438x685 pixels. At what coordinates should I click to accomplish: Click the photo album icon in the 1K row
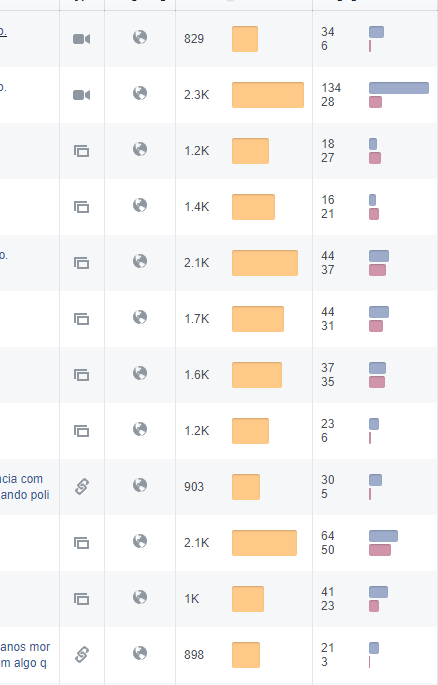[82, 599]
